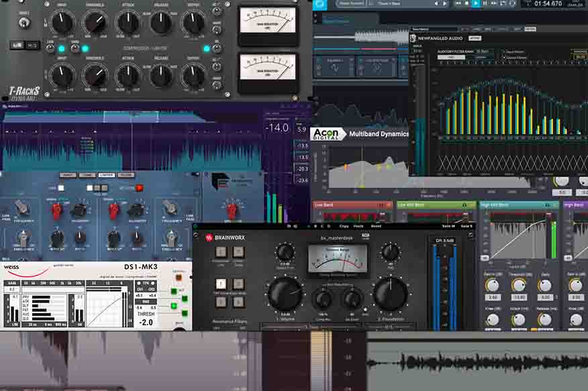Click the red LED button in blue plugin
This screenshot has width=588, height=391.
point(139,188)
